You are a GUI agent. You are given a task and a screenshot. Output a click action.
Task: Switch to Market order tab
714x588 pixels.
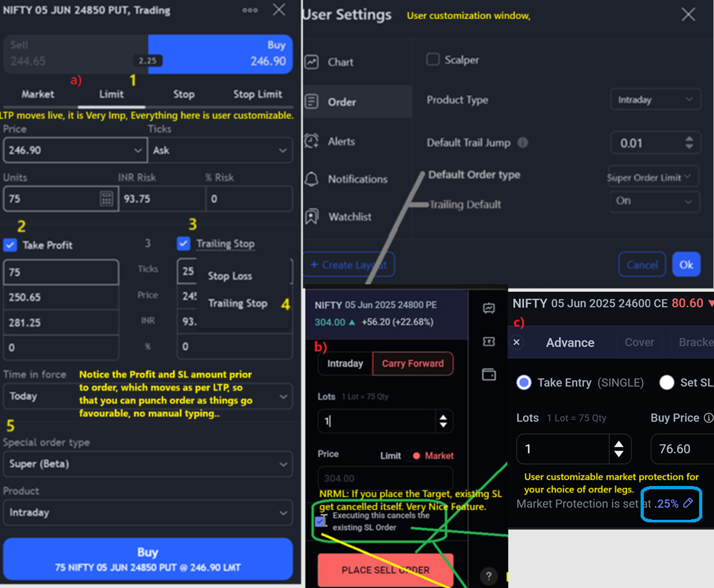(38, 94)
